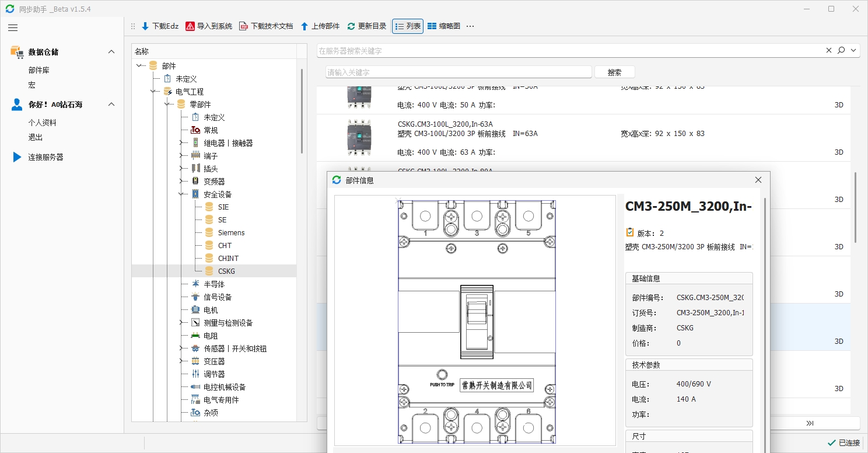Select the CSKG folder in the tree
This screenshot has height=453, width=868.
point(226,271)
